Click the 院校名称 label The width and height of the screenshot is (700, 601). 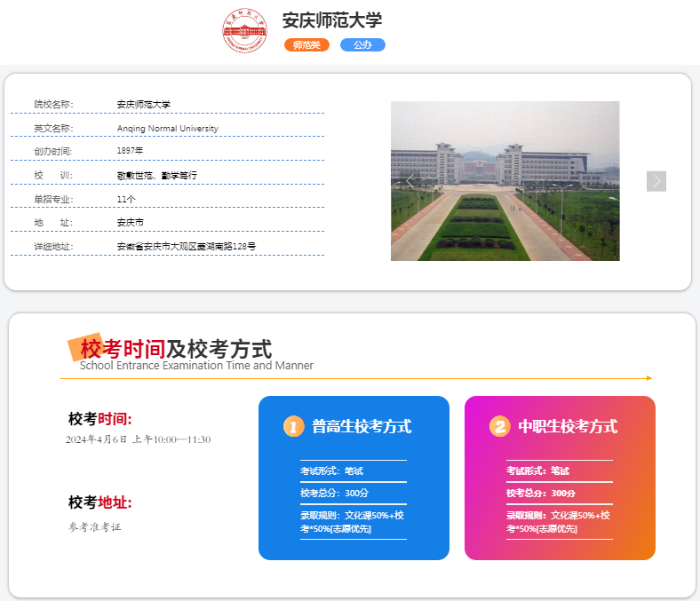[x=53, y=105]
